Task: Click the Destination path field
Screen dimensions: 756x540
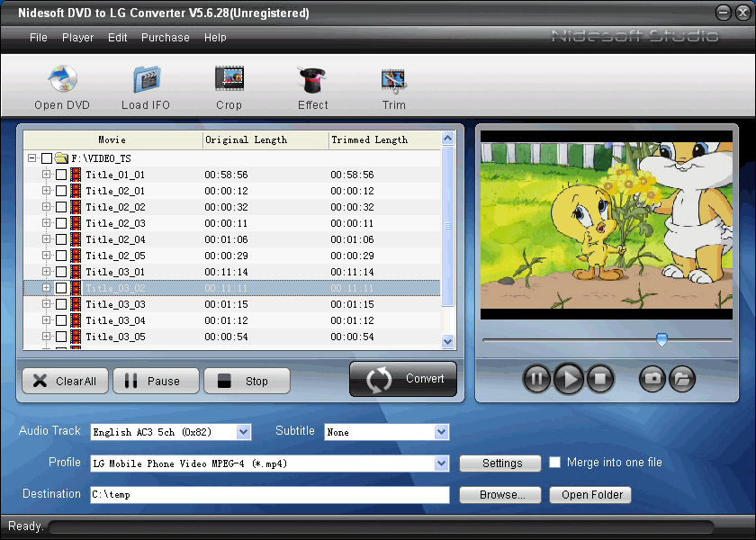Action: [270, 495]
